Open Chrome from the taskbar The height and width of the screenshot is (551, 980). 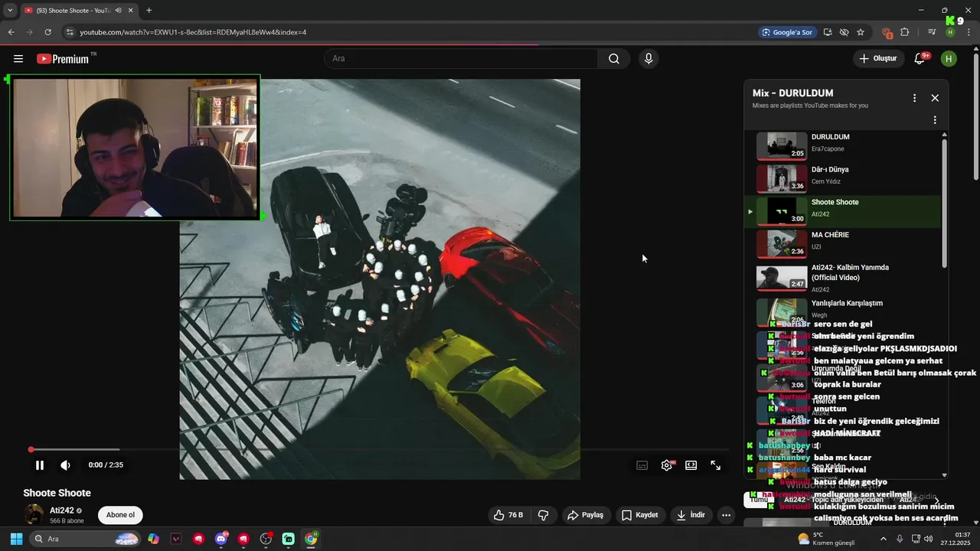coord(311,539)
